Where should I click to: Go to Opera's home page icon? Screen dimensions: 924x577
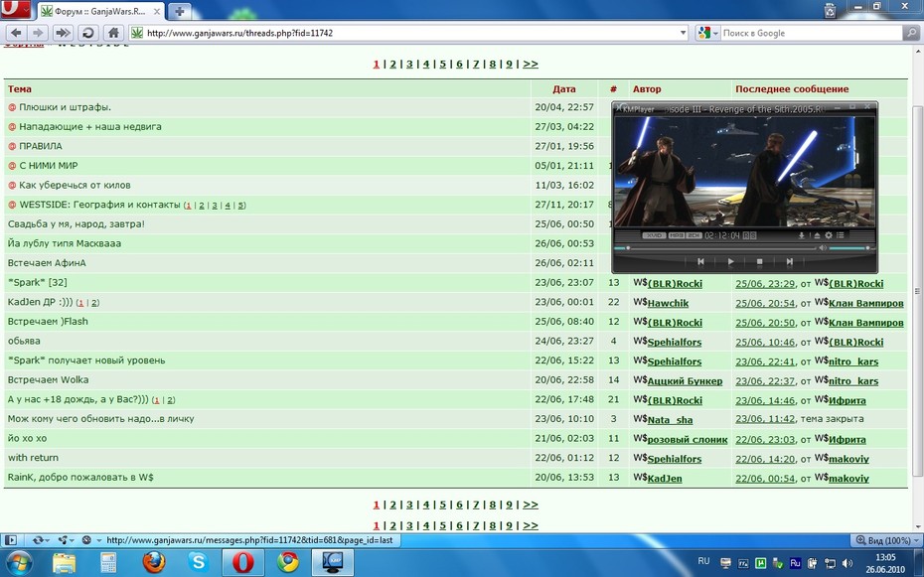coord(113,33)
